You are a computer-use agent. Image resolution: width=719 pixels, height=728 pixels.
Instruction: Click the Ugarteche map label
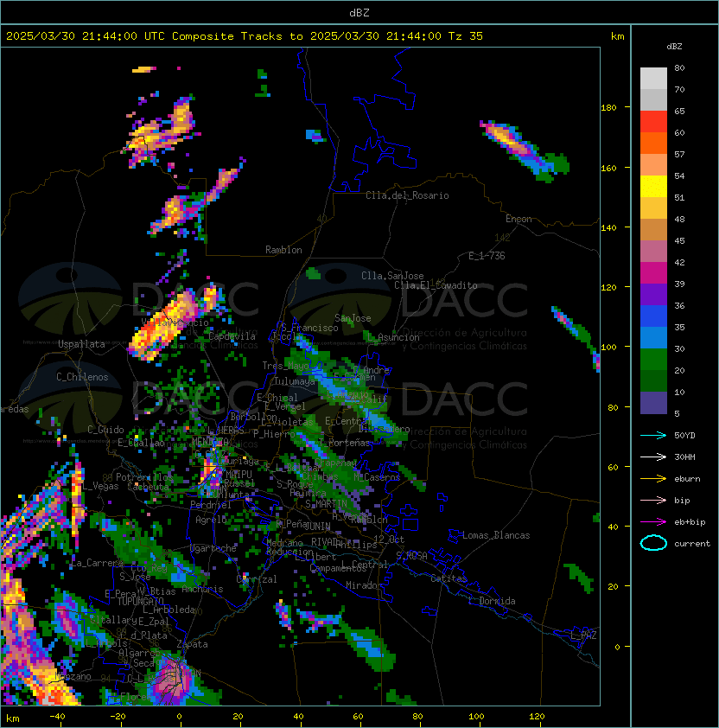pyautogui.click(x=213, y=548)
